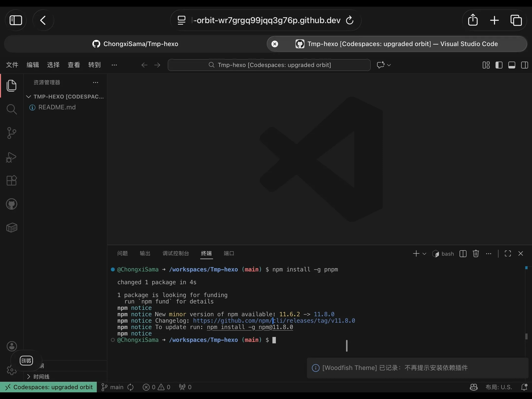Toggle primary side bar visibility

(499, 65)
